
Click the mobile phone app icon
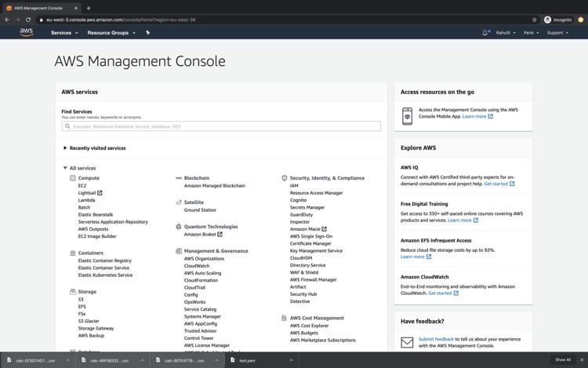(x=407, y=116)
